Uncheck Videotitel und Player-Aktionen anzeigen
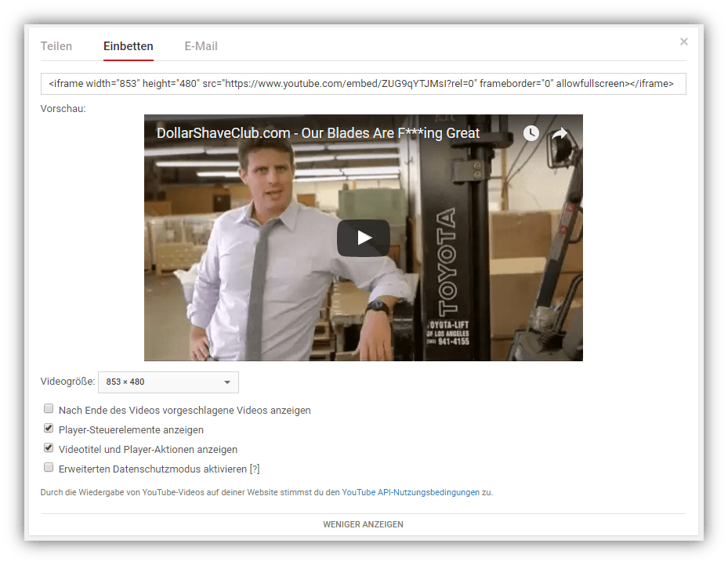Screen dimensions: 728x565 pyautogui.click(x=49, y=447)
